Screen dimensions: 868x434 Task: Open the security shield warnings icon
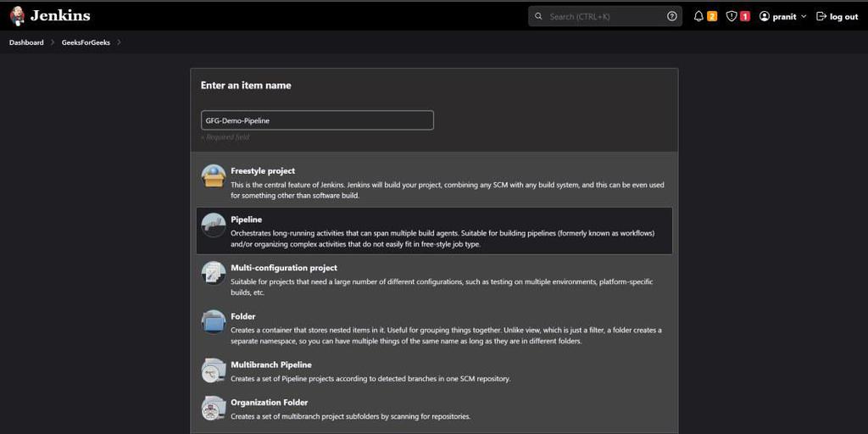[x=732, y=16]
